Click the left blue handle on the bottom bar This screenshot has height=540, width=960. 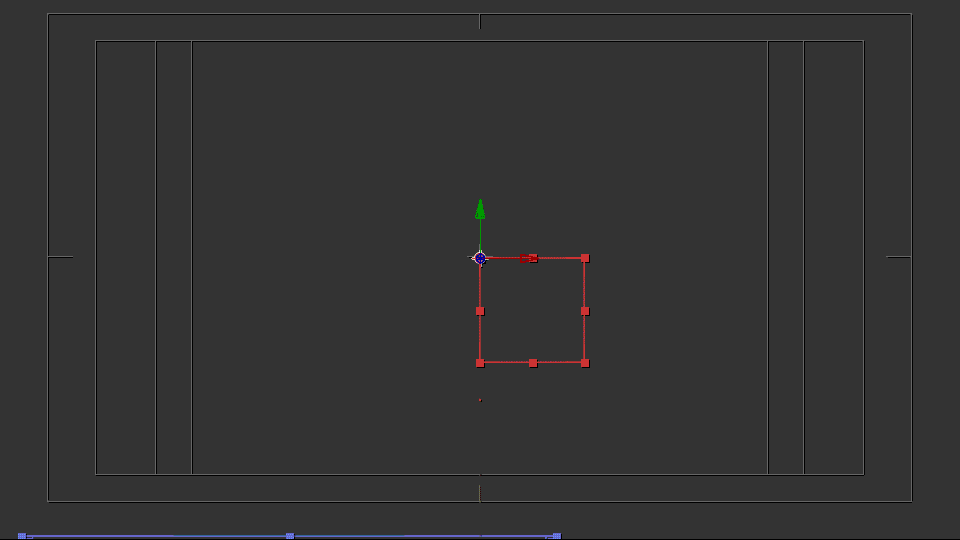tap(22, 536)
